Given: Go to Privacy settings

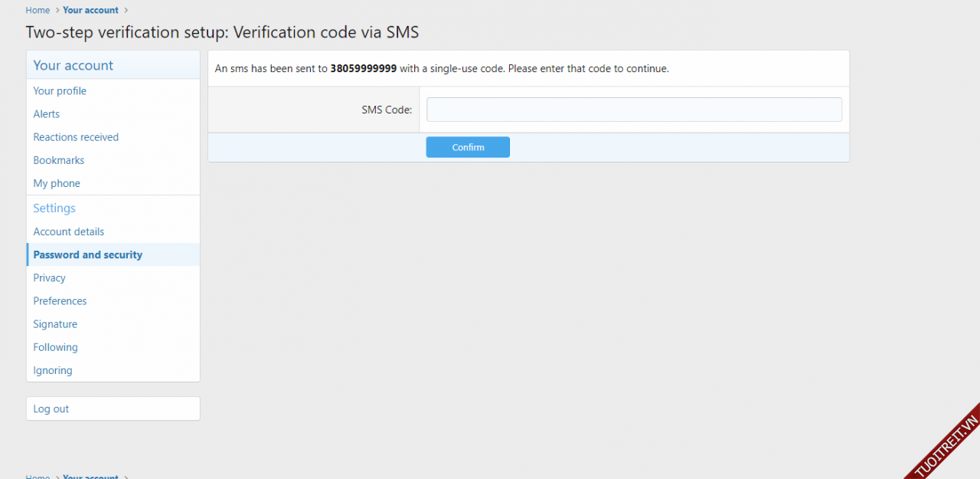Looking at the screenshot, I should [50, 277].
